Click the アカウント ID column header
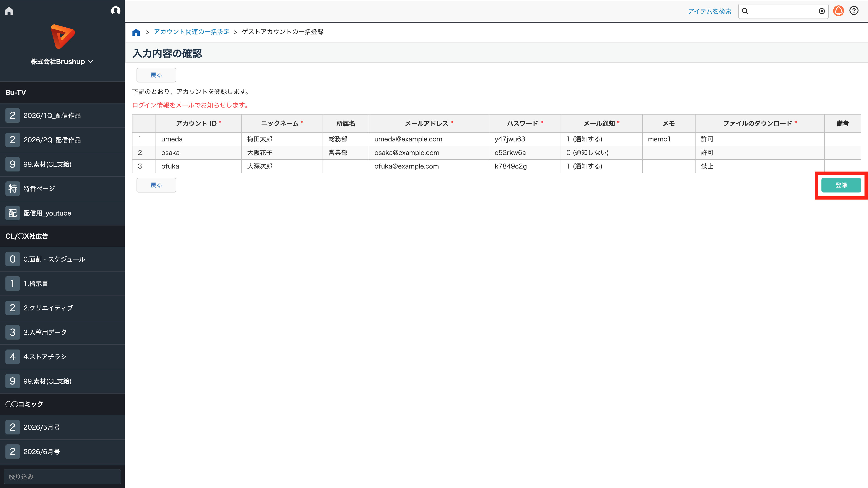868x488 pixels. (x=198, y=123)
